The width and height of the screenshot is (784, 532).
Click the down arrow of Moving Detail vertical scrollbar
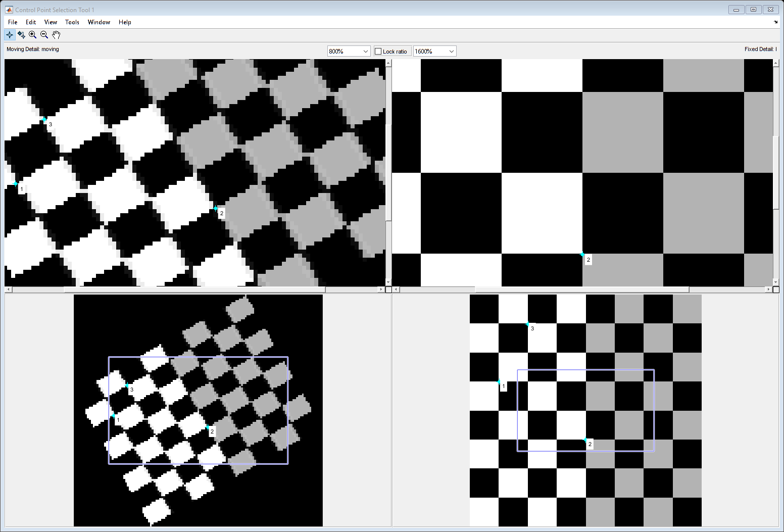click(x=388, y=282)
